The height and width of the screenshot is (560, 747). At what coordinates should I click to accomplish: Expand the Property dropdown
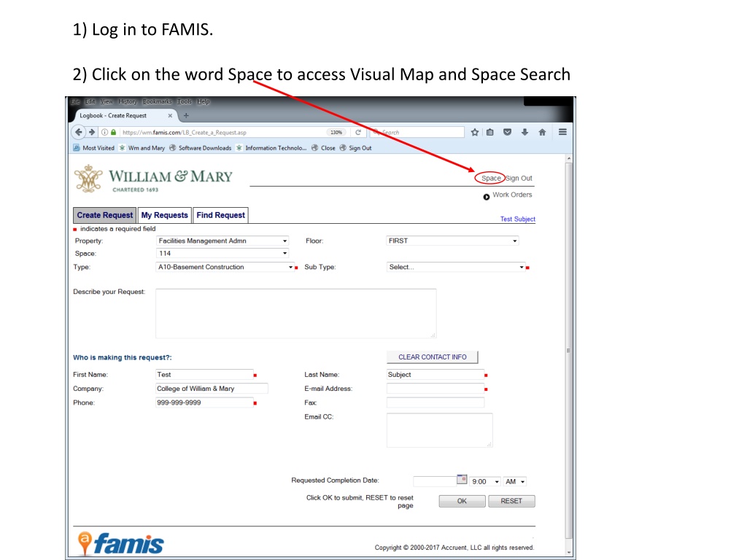pyautogui.click(x=222, y=241)
